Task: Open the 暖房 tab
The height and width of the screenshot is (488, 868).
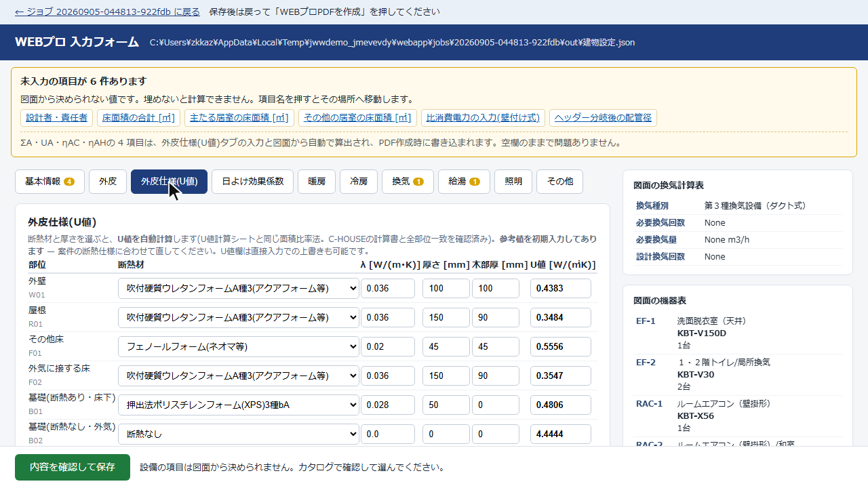Action: (317, 182)
